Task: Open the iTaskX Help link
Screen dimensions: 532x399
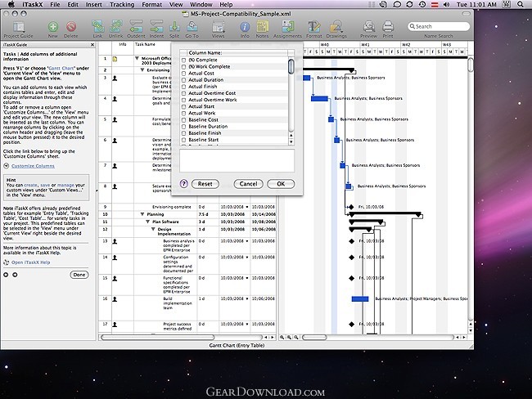Action: [x=30, y=262]
